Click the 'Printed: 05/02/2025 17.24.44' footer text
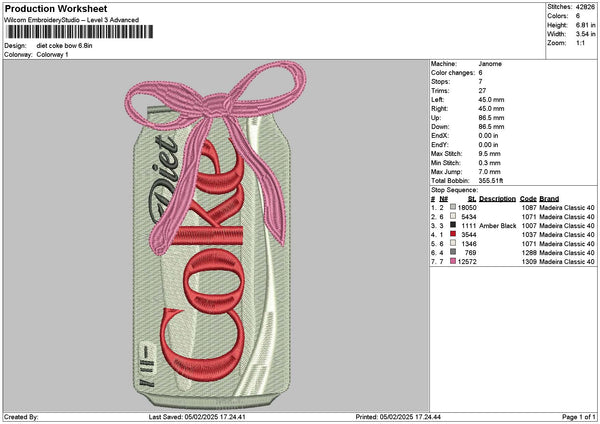 pyautogui.click(x=398, y=417)
